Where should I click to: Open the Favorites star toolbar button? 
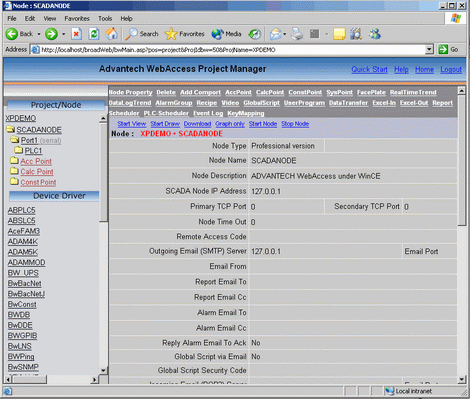click(184, 34)
